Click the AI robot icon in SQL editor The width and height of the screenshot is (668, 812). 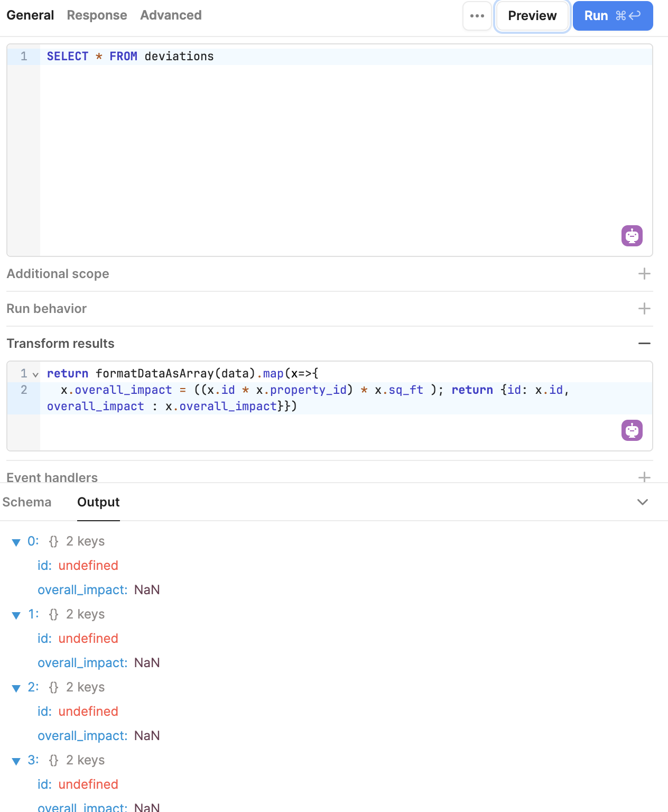pos(632,236)
